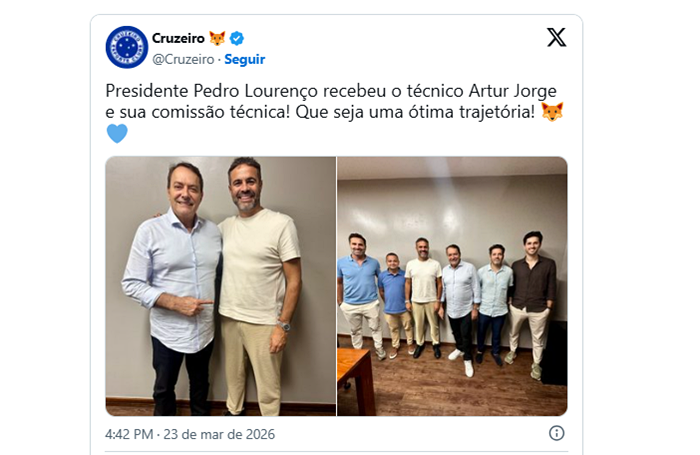The width and height of the screenshot is (700, 455).
Task: Click the name Artur Jorge in tweet
Action: (x=512, y=91)
